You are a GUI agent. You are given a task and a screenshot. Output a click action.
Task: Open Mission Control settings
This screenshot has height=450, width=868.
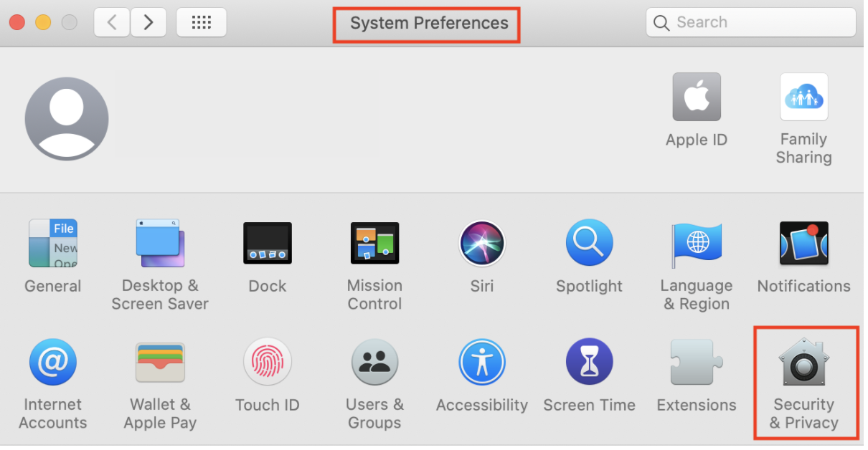[x=374, y=244]
